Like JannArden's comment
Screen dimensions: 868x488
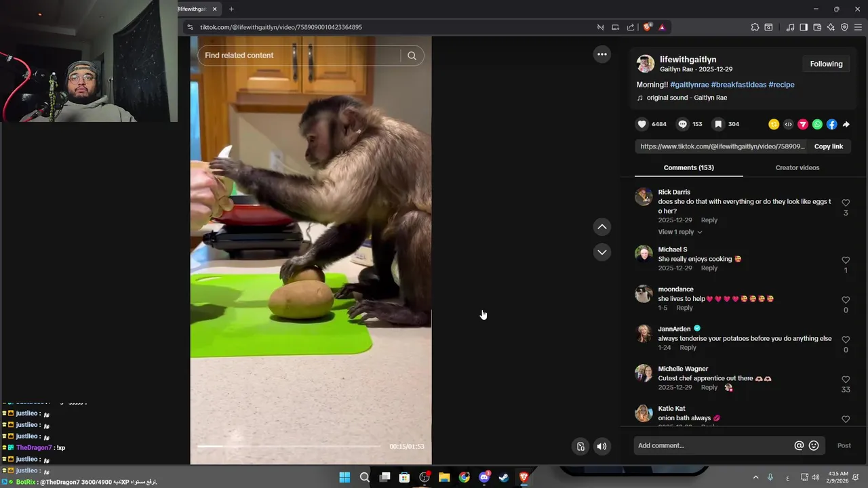pos(846,340)
